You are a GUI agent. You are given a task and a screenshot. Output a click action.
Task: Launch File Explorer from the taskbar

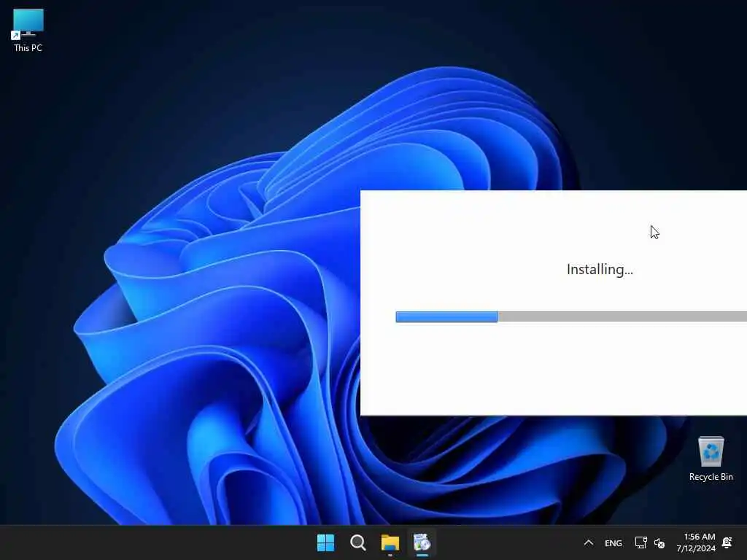[390, 542]
